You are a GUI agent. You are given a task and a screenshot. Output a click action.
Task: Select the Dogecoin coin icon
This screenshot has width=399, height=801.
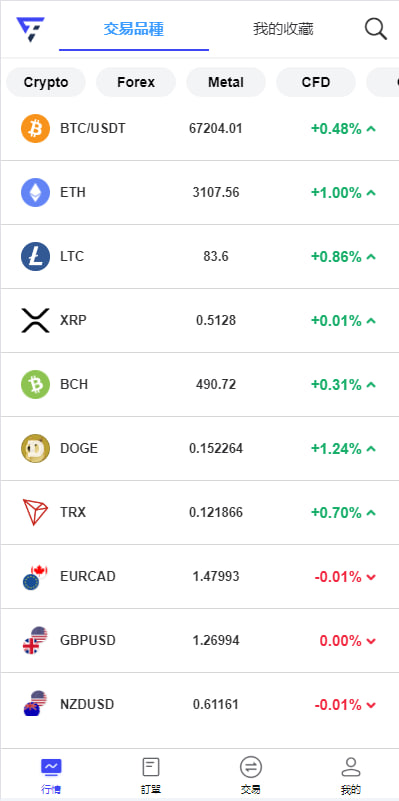point(35,449)
